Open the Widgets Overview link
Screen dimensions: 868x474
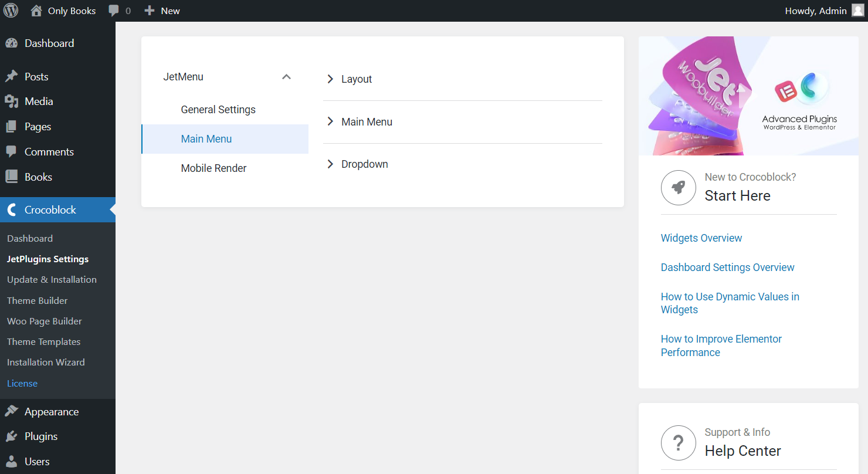click(701, 238)
